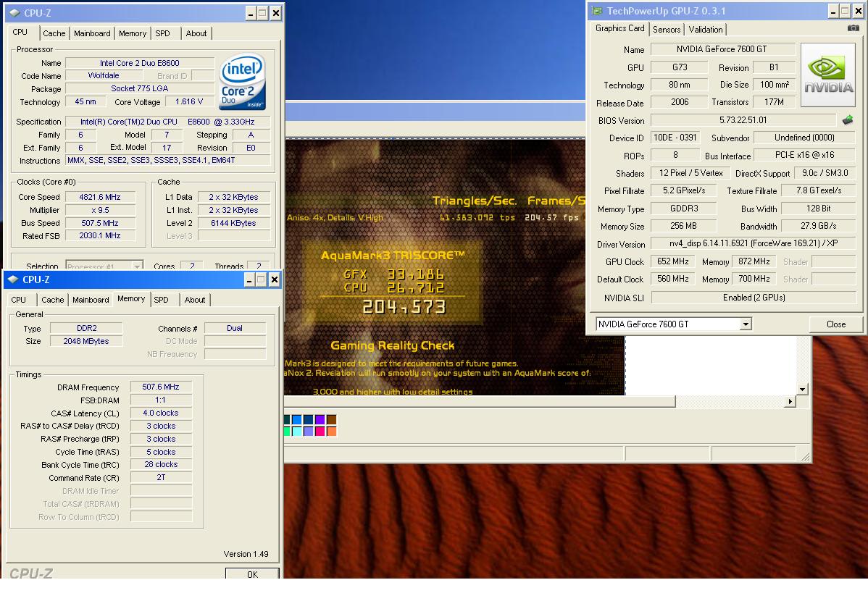The height and width of the screenshot is (601, 868).
Task: Switch to the Validation tab in GPU-Z
Action: pos(705,30)
